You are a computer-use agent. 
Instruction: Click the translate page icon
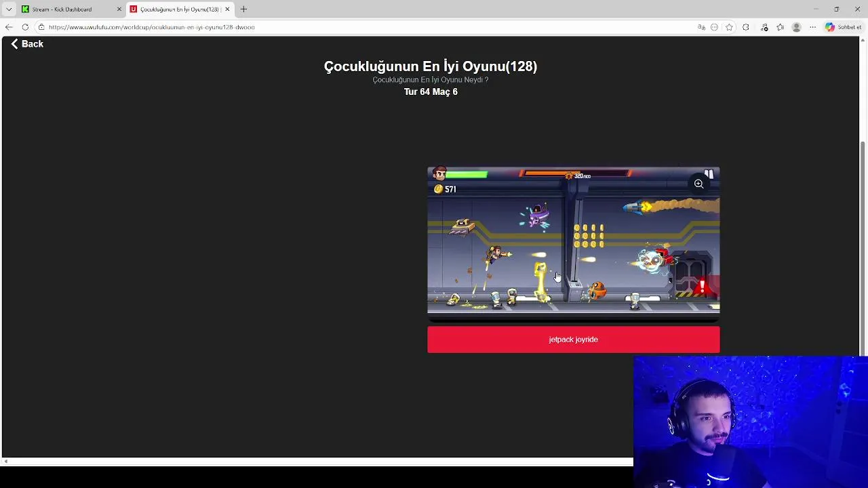coord(701,27)
